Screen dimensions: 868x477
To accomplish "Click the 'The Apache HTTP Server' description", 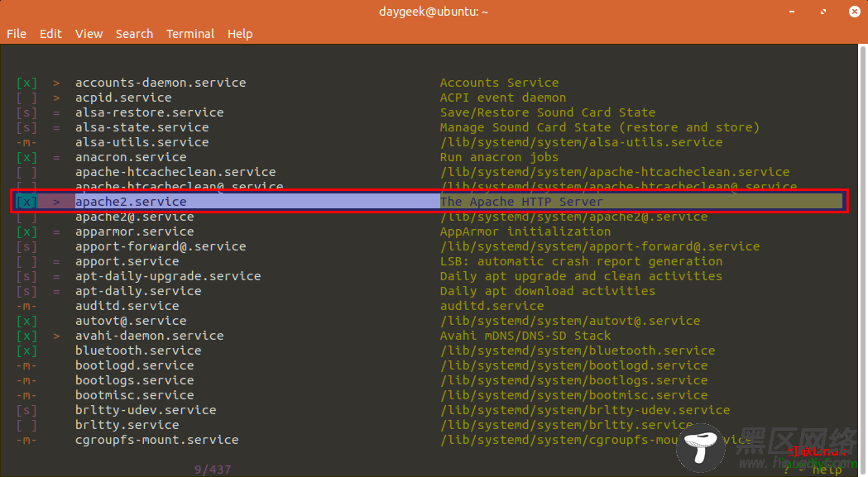I will (x=521, y=202).
